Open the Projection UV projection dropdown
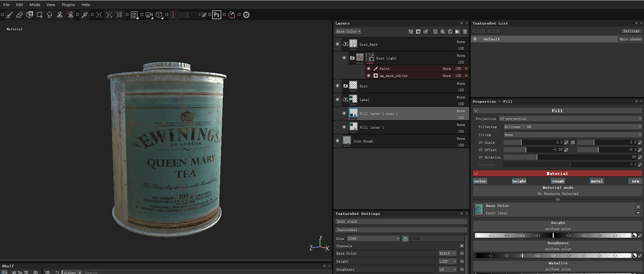 570,119
